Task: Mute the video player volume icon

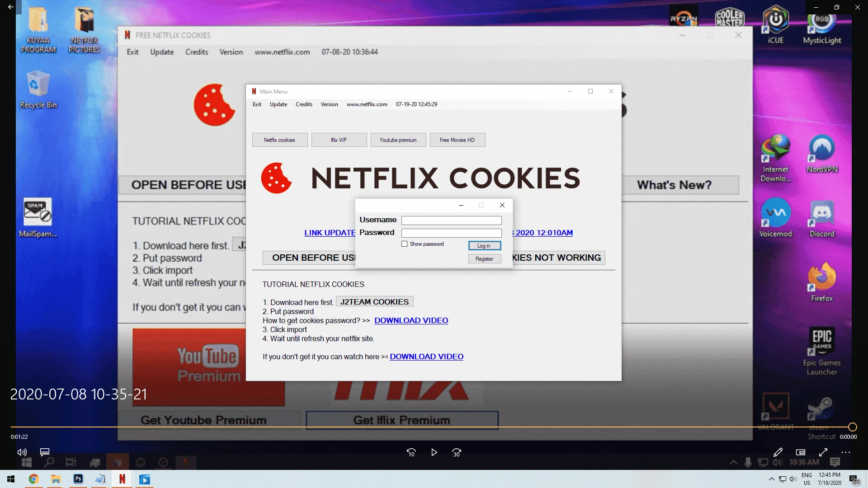Action: [x=22, y=452]
